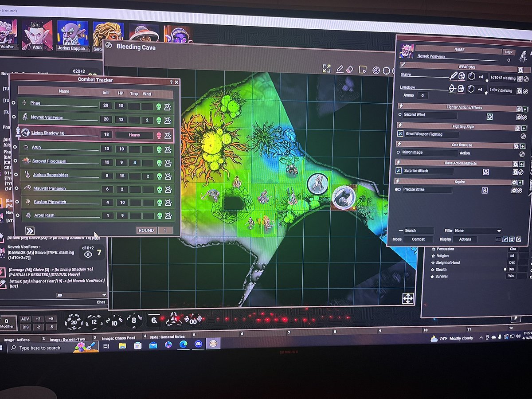This screenshot has height=399, width=532.
Task: Click the Longbow weapon die icon
Action: tap(471, 89)
